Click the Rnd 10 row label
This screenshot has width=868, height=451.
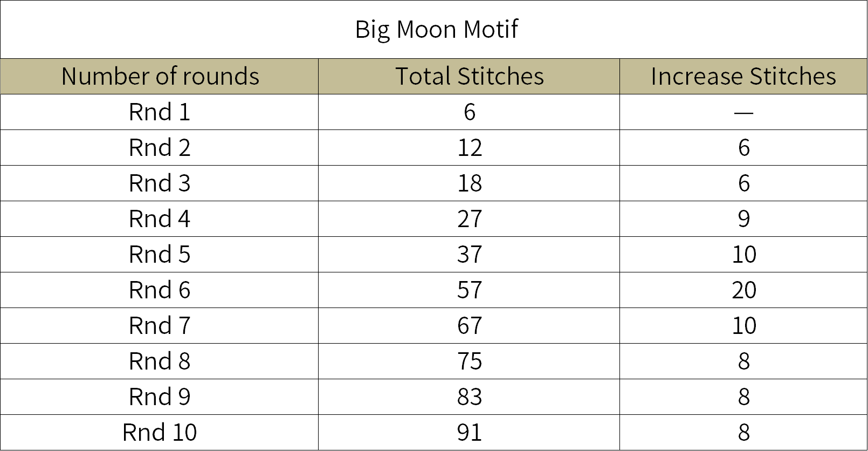point(160,432)
